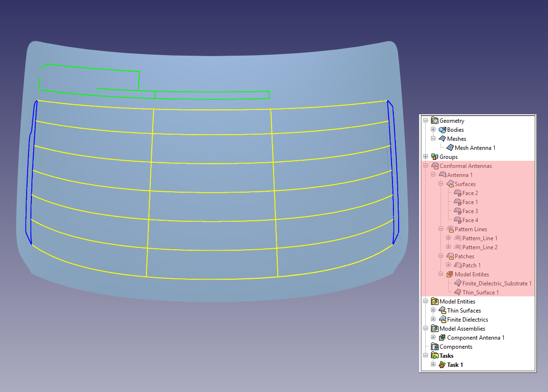This screenshot has height=392, width=548.
Task: Expand the Groups node
Action: pos(426,157)
